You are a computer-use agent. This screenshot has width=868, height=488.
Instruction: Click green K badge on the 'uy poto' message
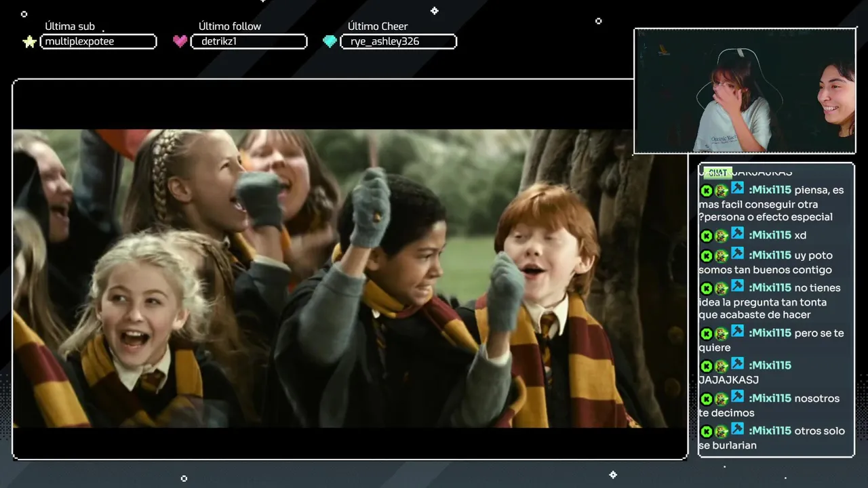(706, 256)
